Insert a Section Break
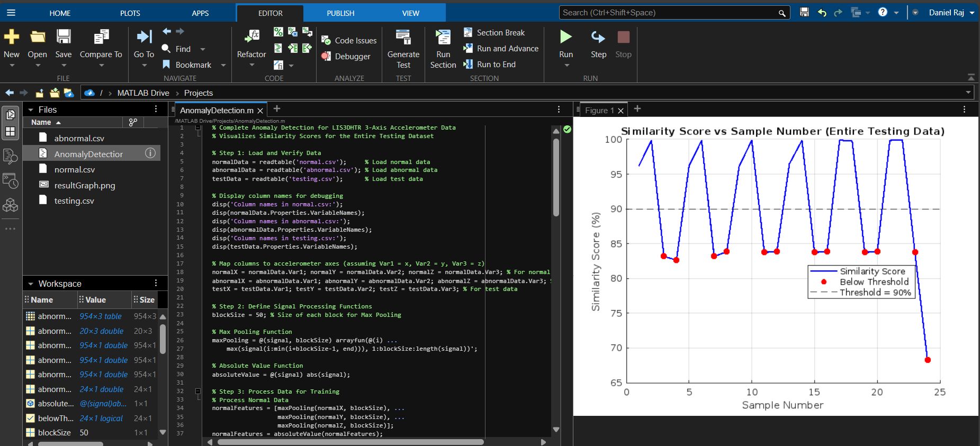The width and height of the screenshot is (980, 446). click(x=494, y=33)
